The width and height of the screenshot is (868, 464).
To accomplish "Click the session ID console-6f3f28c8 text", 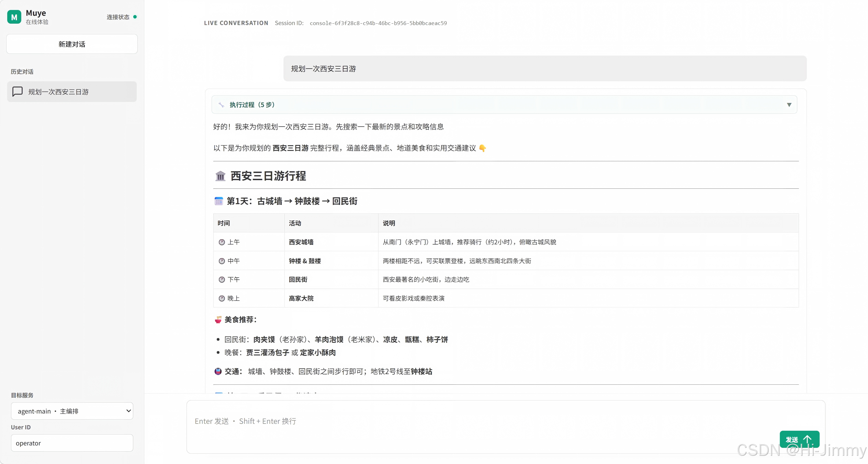I will point(378,23).
